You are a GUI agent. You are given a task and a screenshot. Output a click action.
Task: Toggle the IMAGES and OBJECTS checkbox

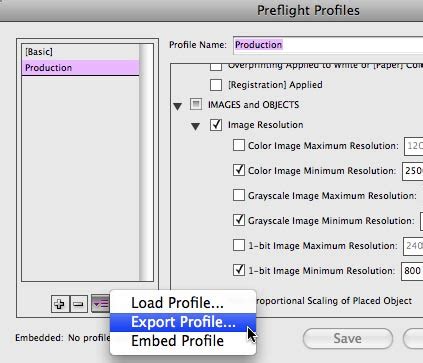(196, 104)
